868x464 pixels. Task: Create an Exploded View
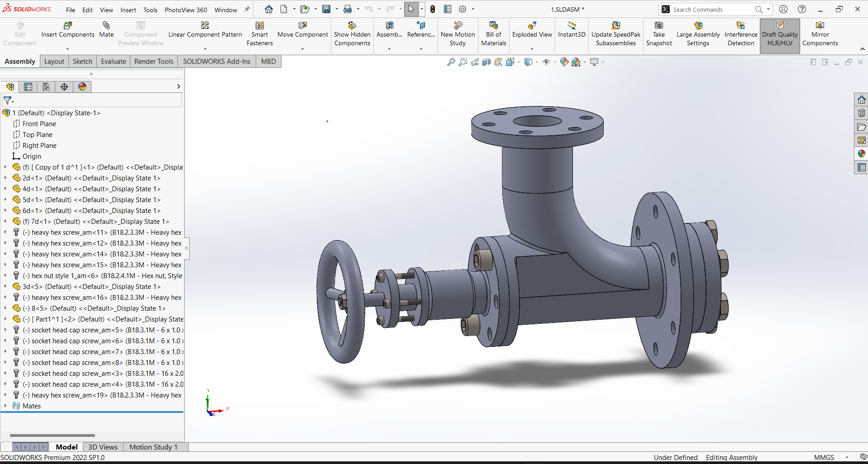(x=532, y=30)
